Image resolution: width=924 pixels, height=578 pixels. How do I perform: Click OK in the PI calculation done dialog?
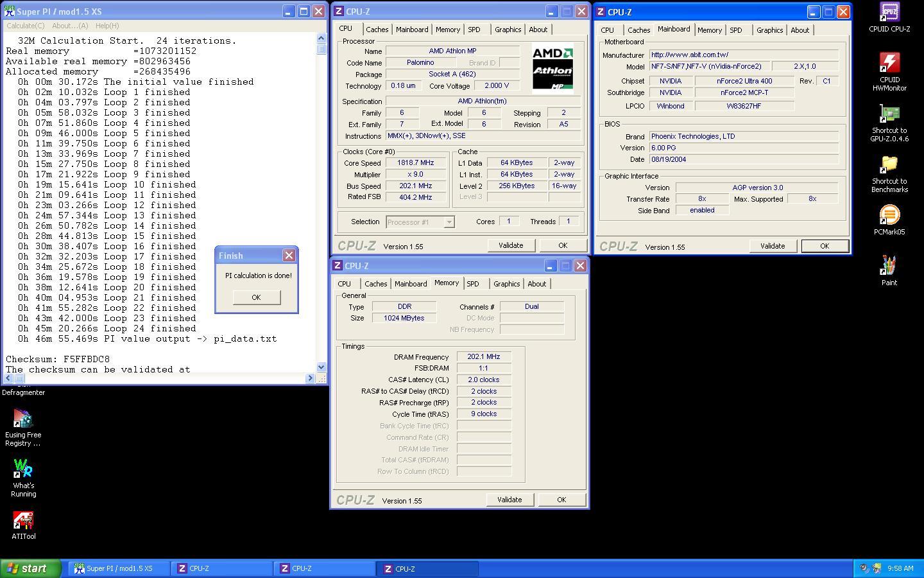pyautogui.click(x=256, y=297)
